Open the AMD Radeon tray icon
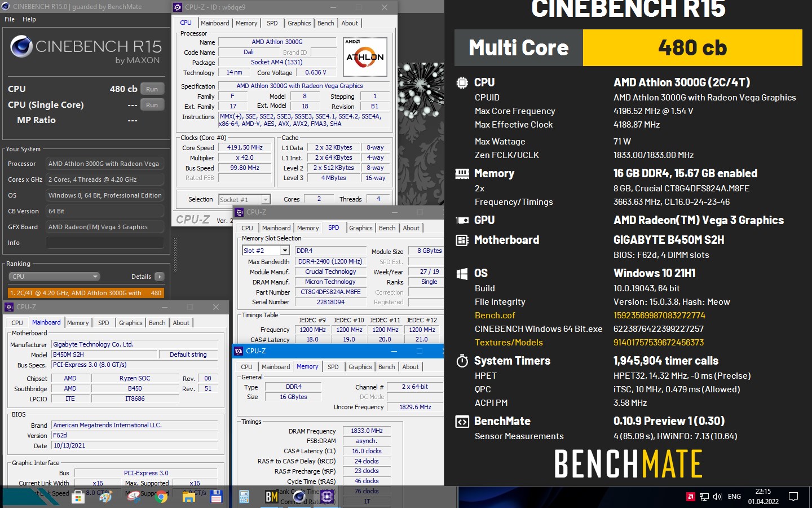 690,497
